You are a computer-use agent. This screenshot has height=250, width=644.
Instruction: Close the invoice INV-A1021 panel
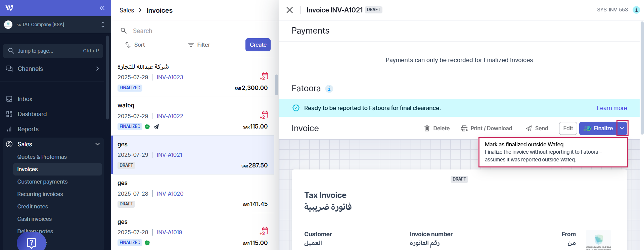[x=289, y=10]
